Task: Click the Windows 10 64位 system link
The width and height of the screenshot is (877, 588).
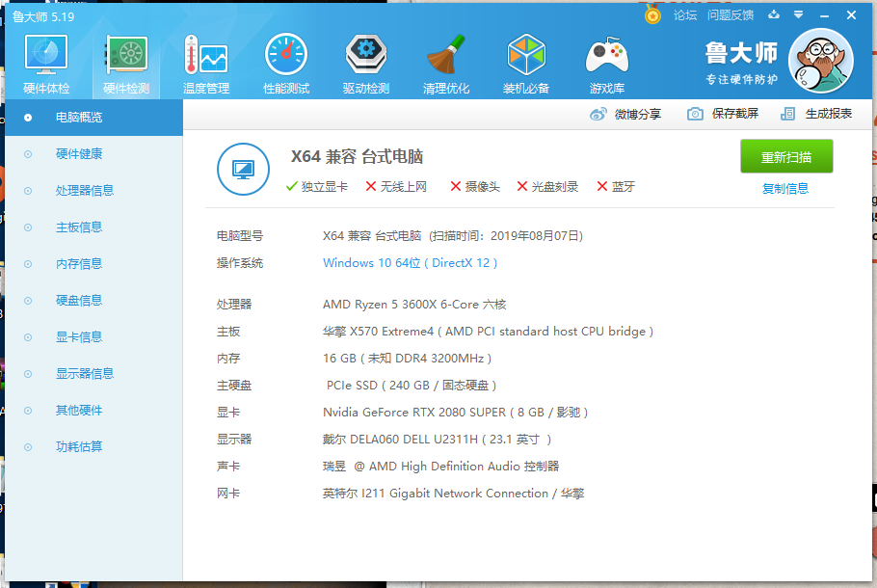Action: pos(411,263)
